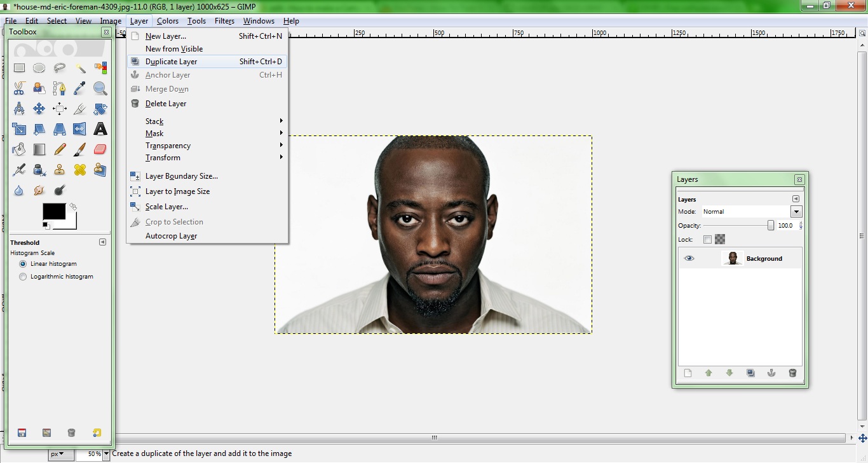Select the Zoom magnifier tool
868x463 pixels.
click(100, 88)
